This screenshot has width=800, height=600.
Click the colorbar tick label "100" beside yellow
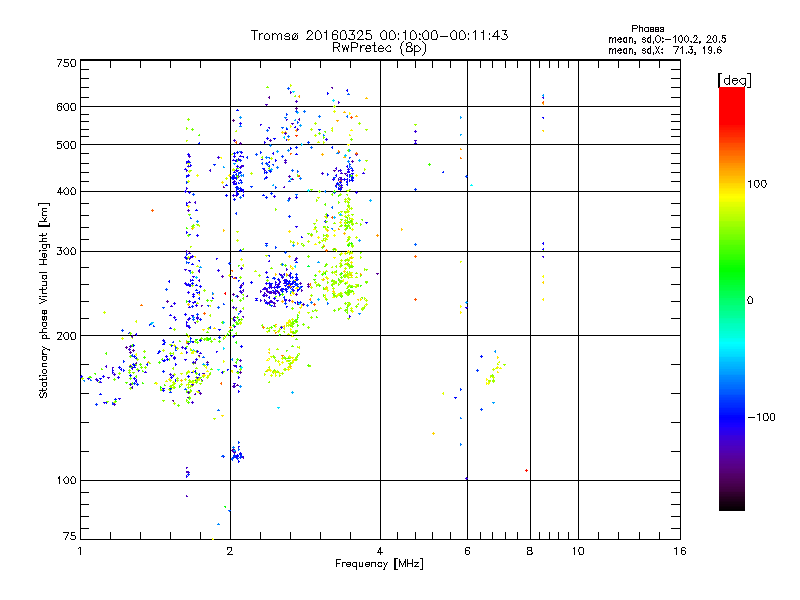(757, 184)
